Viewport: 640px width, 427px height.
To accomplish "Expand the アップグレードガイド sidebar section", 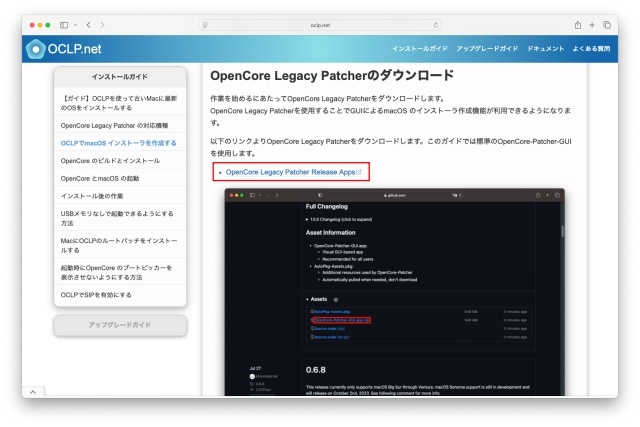I will point(120,325).
